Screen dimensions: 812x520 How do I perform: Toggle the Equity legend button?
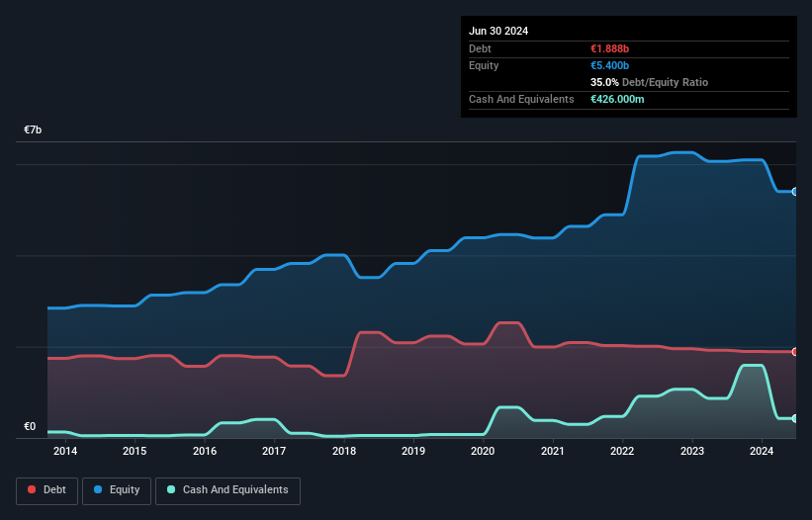coord(117,490)
